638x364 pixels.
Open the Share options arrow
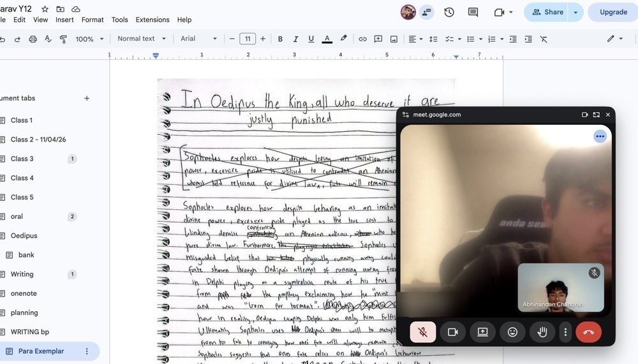(x=575, y=12)
